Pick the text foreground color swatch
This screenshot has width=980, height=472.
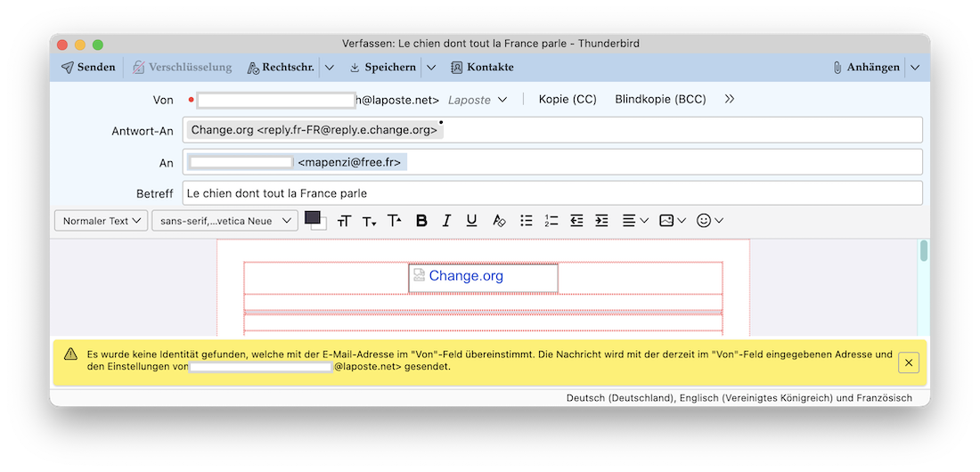(312, 217)
